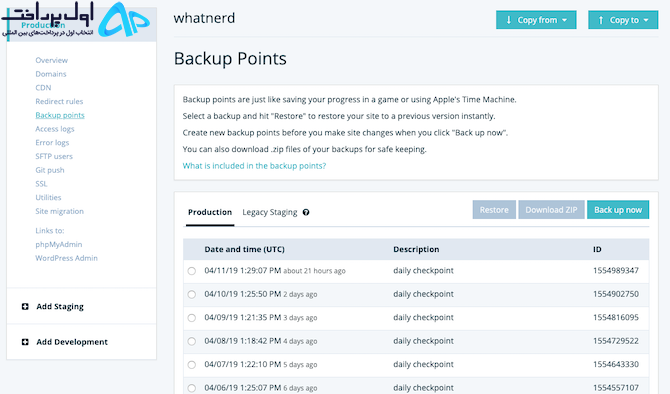This screenshot has height=394, width=670.
Task: Select the 04/11/19 1:29:07 PM backup radio button
Action: point(192,271)
